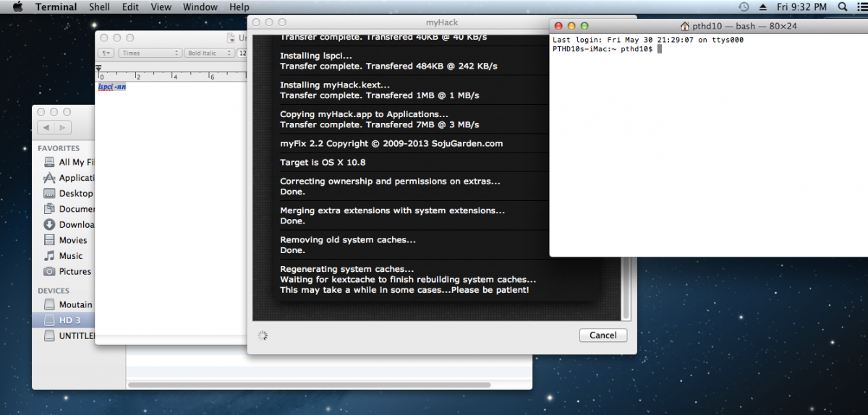Click the HD 3 drive icon
Screen dimensions: 868x415
(49, 320)
